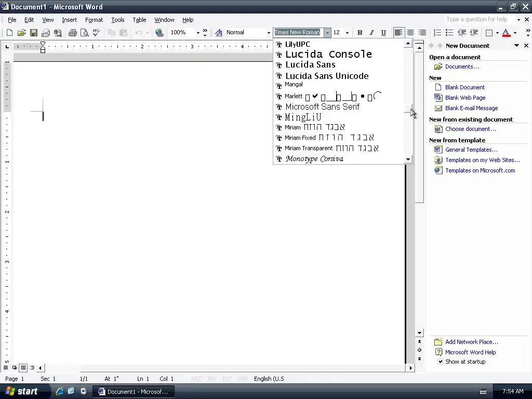The width and height of the screenshot is (532, 399).
Task: Apply numbered list formatting
Action: point(437,33)
